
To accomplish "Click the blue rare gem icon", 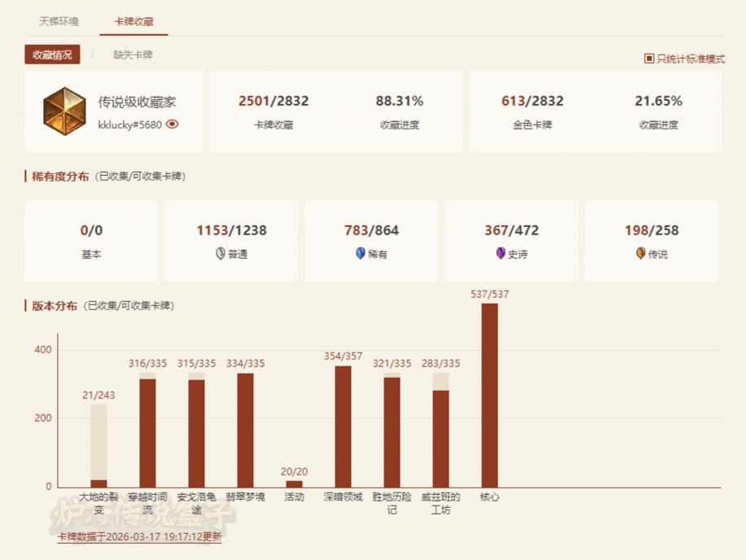I will coord(361,254).
